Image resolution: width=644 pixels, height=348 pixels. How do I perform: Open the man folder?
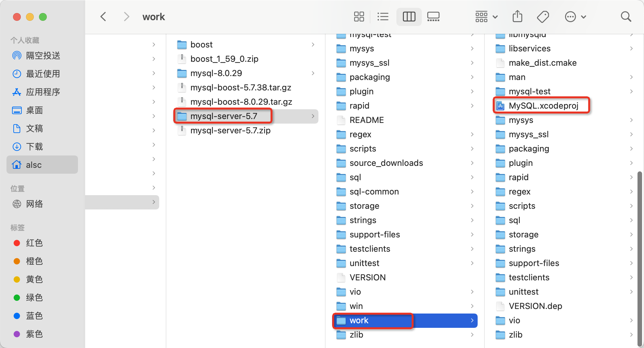coord(564,77)
